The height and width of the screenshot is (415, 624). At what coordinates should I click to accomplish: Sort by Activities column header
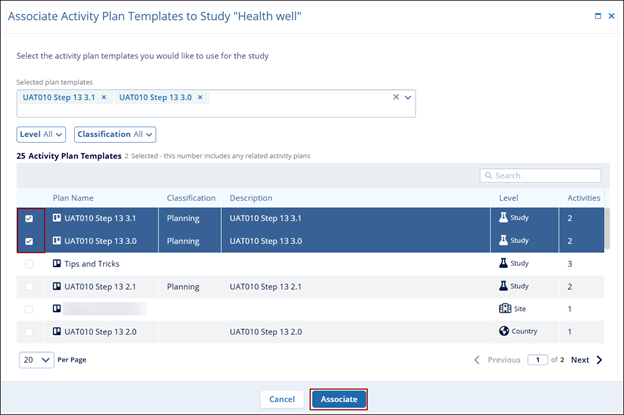point(583,198)
